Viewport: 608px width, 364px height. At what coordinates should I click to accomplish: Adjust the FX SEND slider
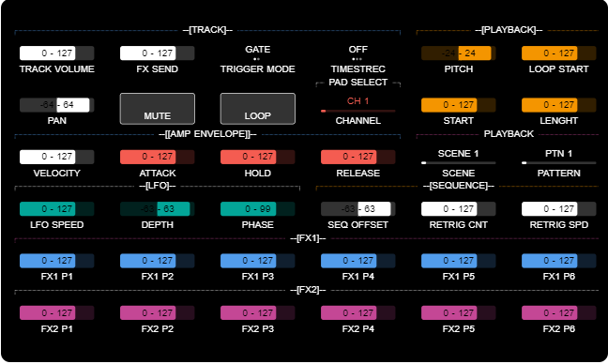point(157,53)
